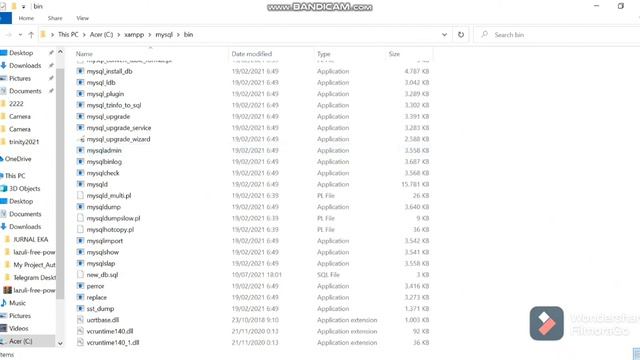This screenshot has height=360, width=640.
Task: Click the Videos folder sidebar icon
Action: click(4, 328)
